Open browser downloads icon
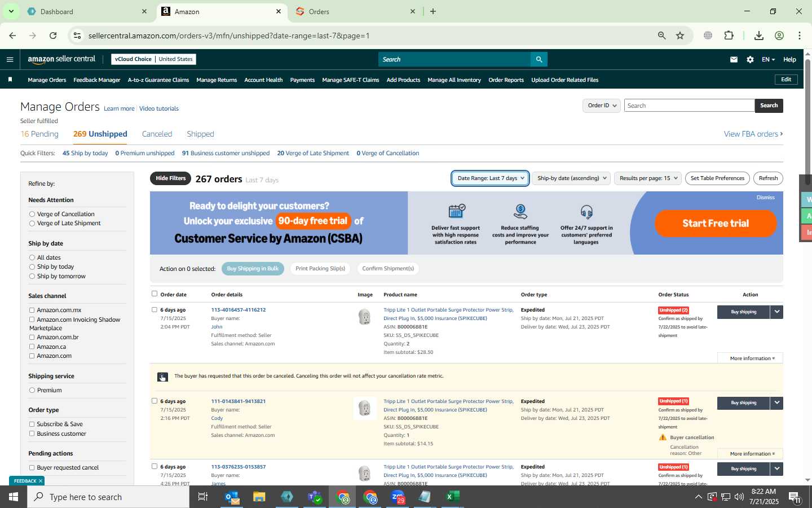This screenshot has width=812, height=508. [x=759, y=36]
